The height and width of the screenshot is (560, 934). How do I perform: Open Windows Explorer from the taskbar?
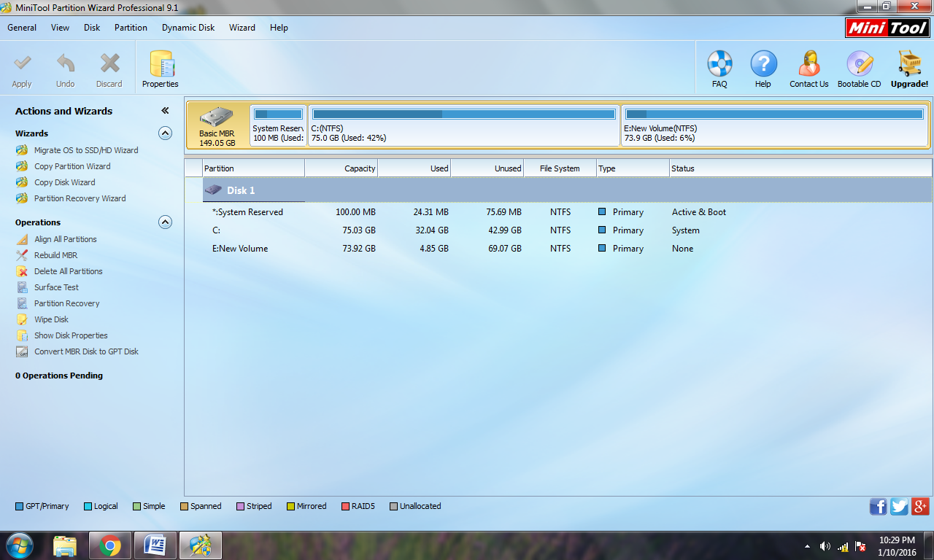[65, 545]
